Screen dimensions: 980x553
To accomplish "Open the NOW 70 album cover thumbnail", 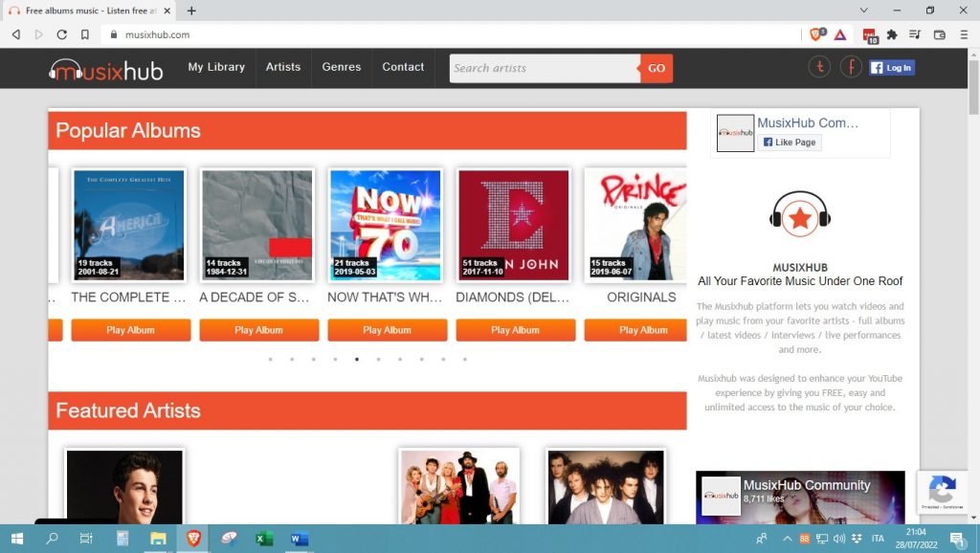I will [x=386, y=226].
